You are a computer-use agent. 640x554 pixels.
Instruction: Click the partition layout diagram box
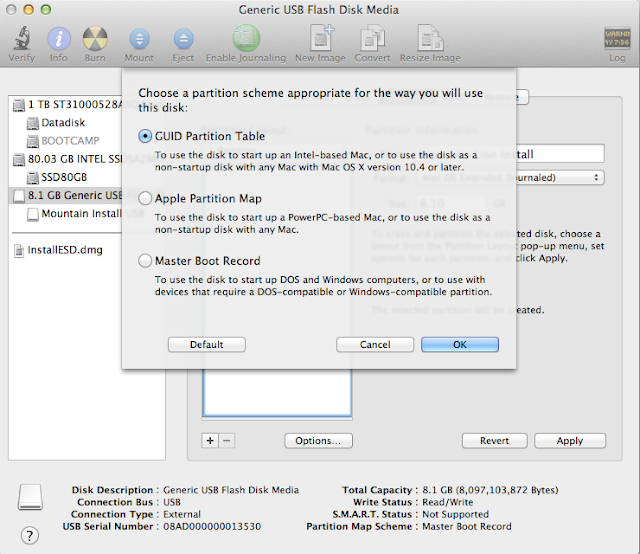pos(277,392)
